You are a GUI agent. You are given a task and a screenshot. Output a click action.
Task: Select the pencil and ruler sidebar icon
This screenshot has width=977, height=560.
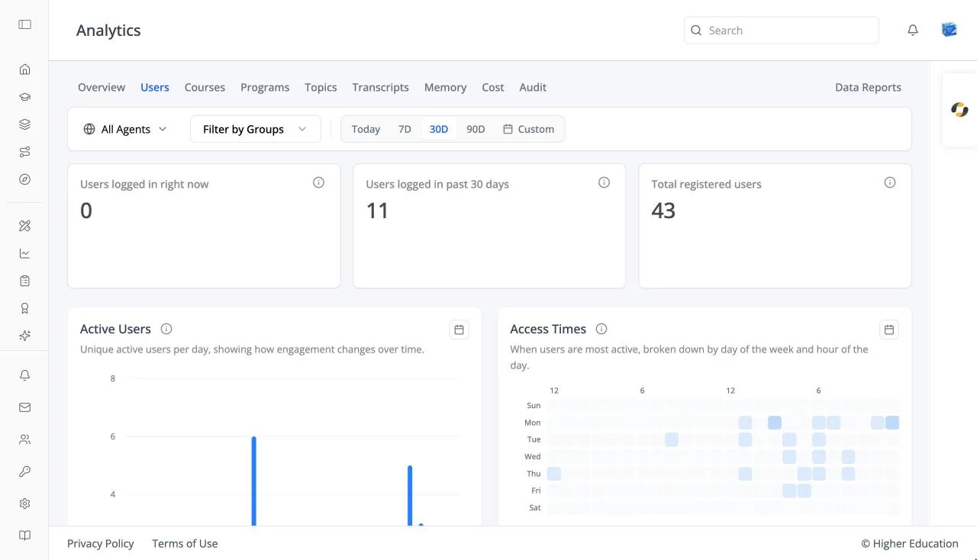pos(24,226)
